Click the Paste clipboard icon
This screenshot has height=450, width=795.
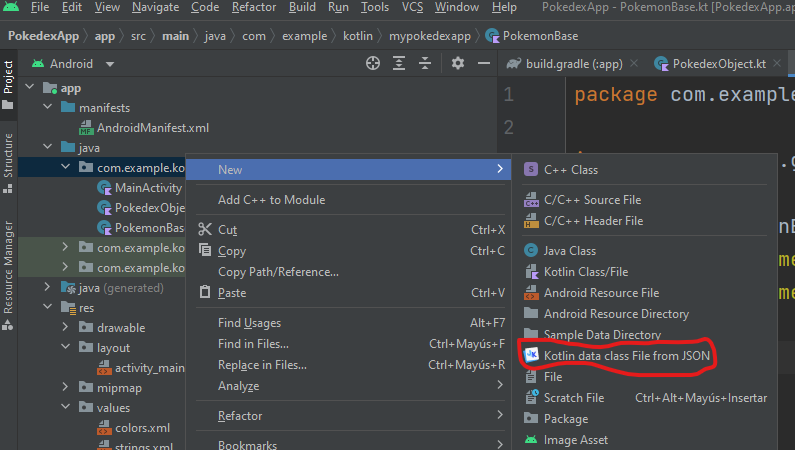[x=205, y=293]
